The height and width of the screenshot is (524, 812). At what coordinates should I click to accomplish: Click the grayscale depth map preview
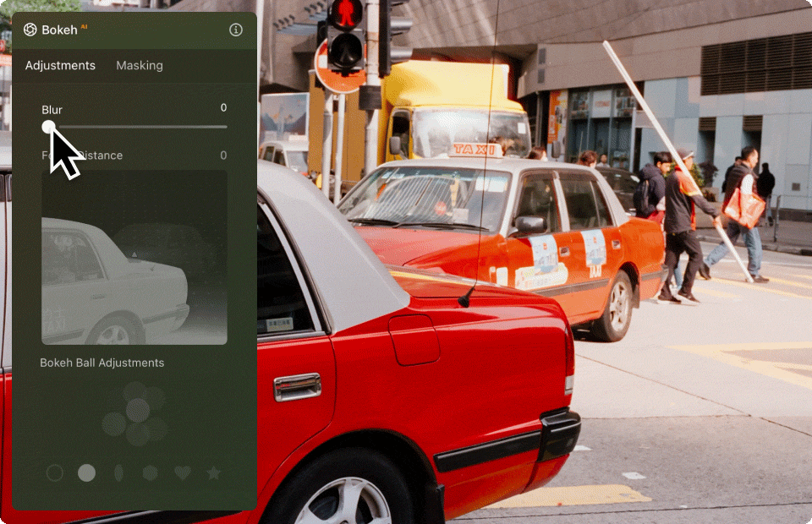point(134,257)
